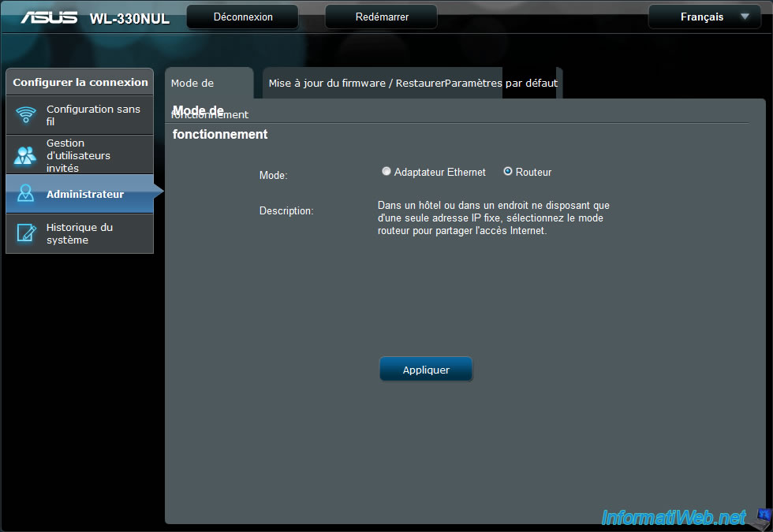Screen dimensions: 773x532
Task: Open Historique du système menu item
Action: [80, 233]
